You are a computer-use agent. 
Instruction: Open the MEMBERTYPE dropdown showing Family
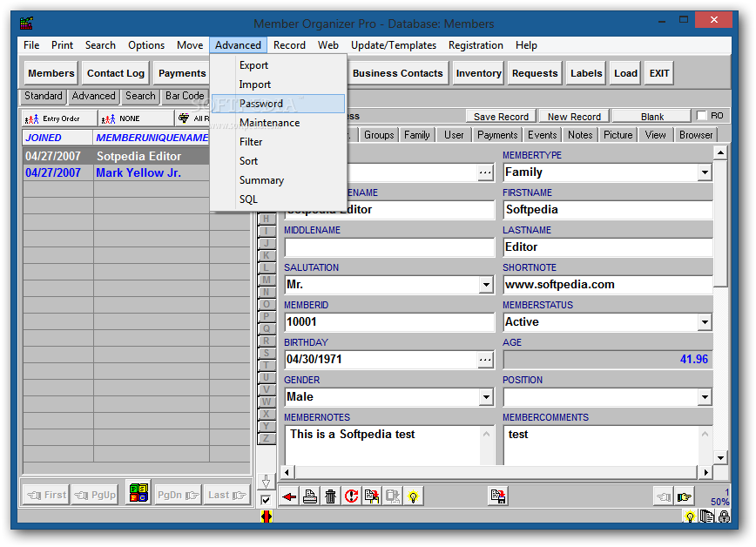click(705, 172)
